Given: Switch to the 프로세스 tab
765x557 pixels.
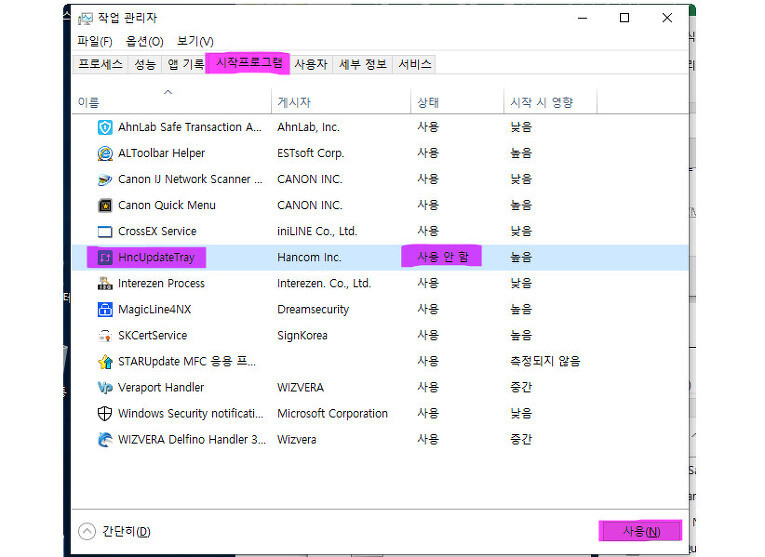Looking at the screenshot, I should [x=101, y=64].
